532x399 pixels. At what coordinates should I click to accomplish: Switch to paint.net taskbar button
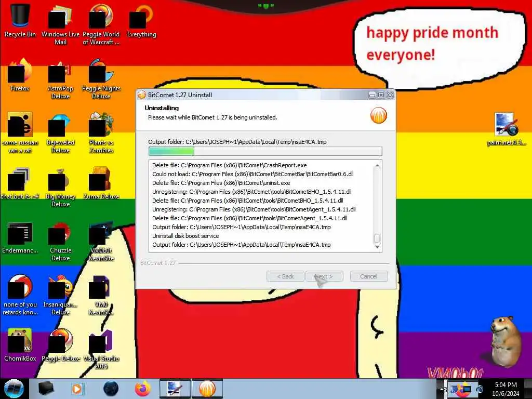175,389
